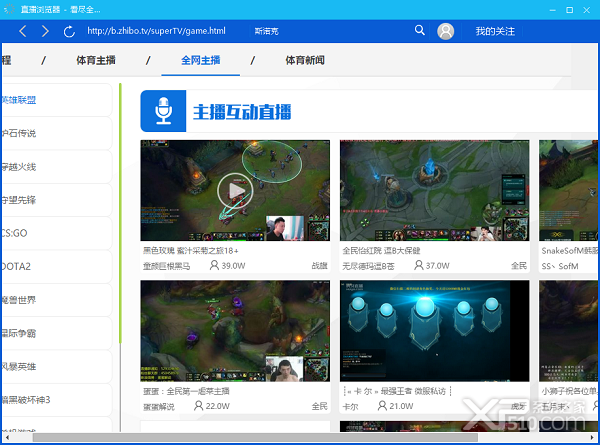Click viewer icon beside 39.0W
This screenshot has height=445, width=600.
(214, 265)
